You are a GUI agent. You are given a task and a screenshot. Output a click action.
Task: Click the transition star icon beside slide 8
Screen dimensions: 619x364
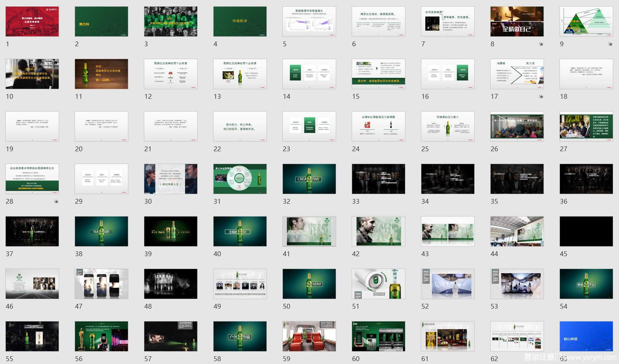pos(541,44)
